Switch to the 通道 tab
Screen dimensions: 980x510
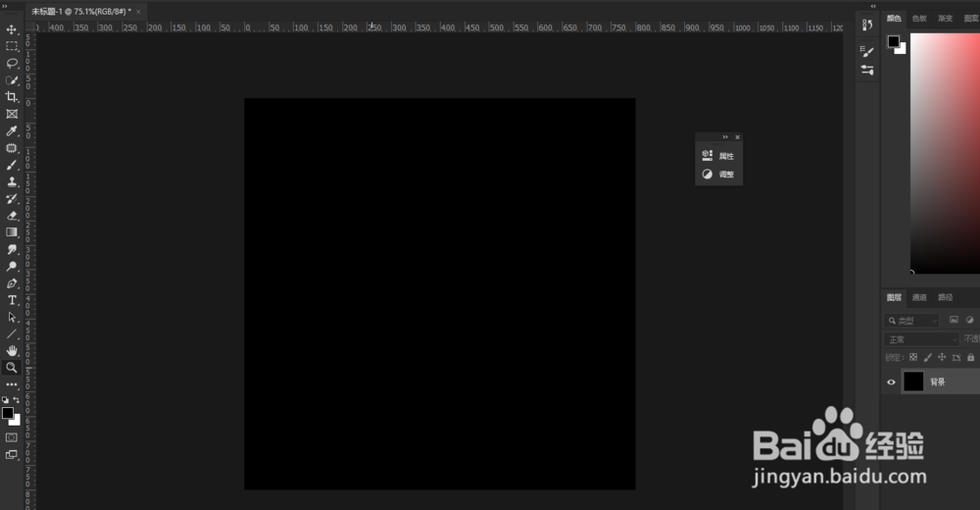tap(919, 297)
